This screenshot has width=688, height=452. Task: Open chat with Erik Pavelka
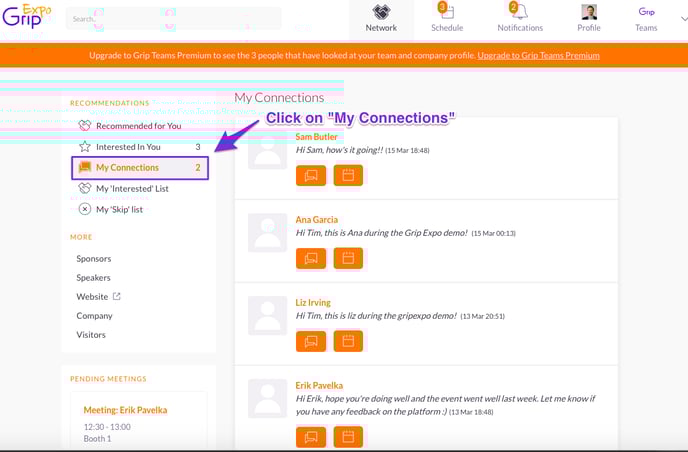pyautogui.click(x=311, y=437)
